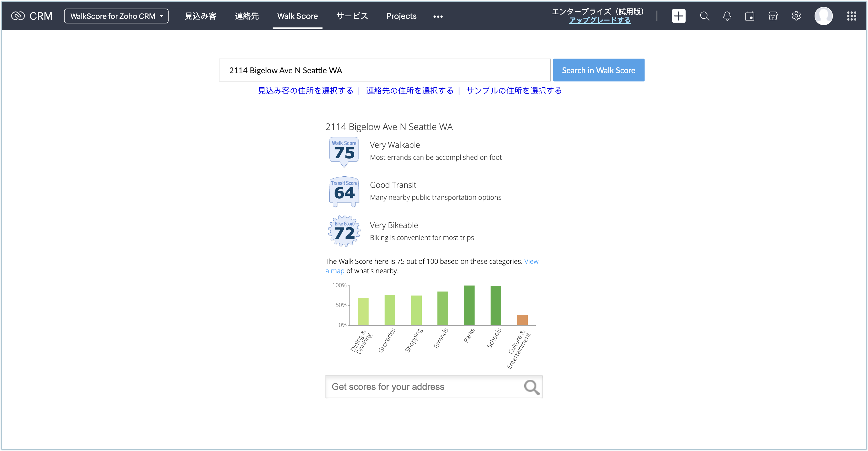Switch to the Projects tab

point(401,16)
